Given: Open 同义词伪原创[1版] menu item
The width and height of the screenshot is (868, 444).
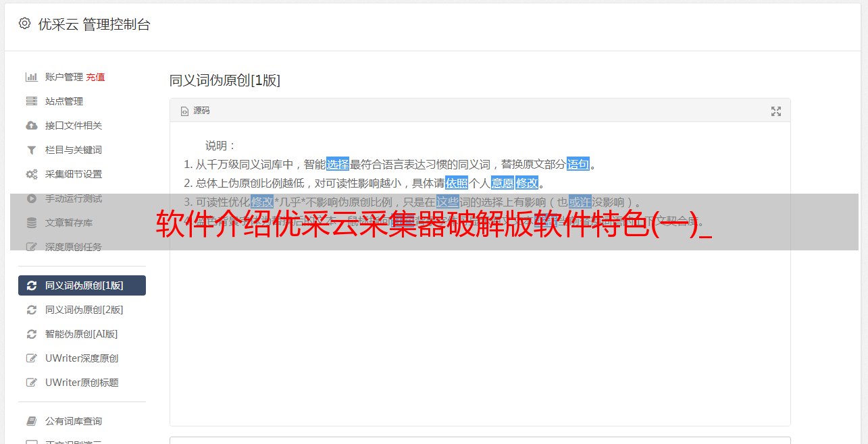Looking at the screenshot, I should [82, 285].
